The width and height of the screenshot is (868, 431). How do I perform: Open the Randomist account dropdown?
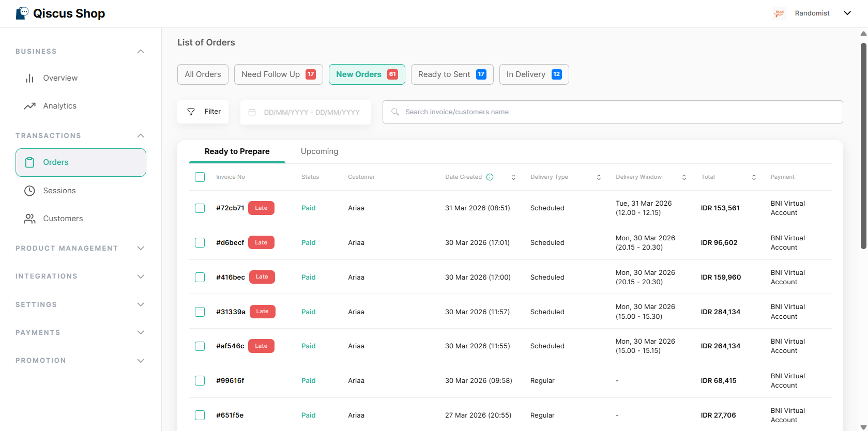(x=847, y=13)
